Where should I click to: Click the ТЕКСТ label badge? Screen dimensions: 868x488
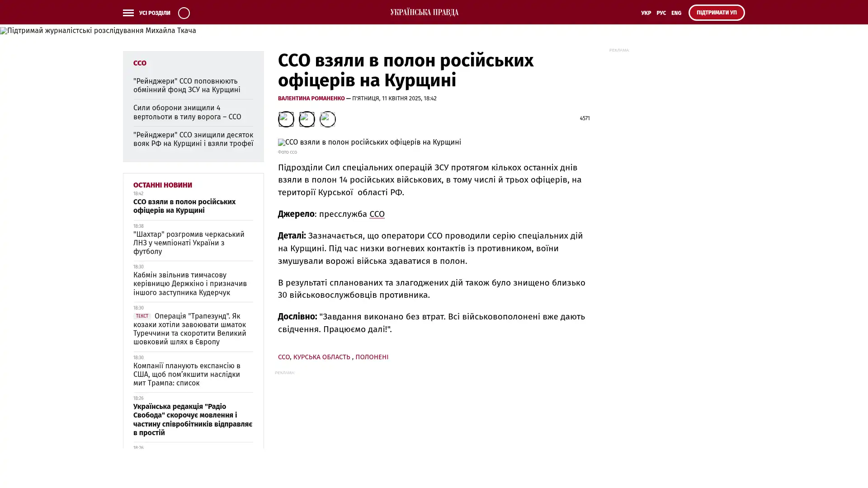pos(142,316)
